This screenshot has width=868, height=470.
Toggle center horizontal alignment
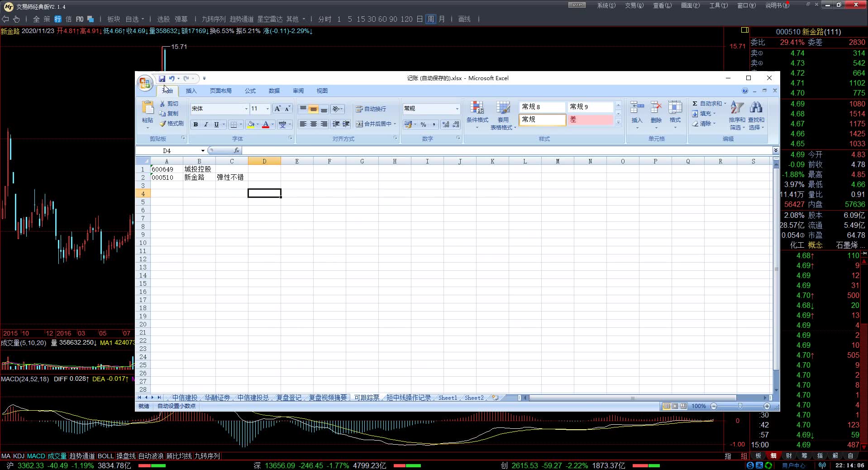click(313, 124)
